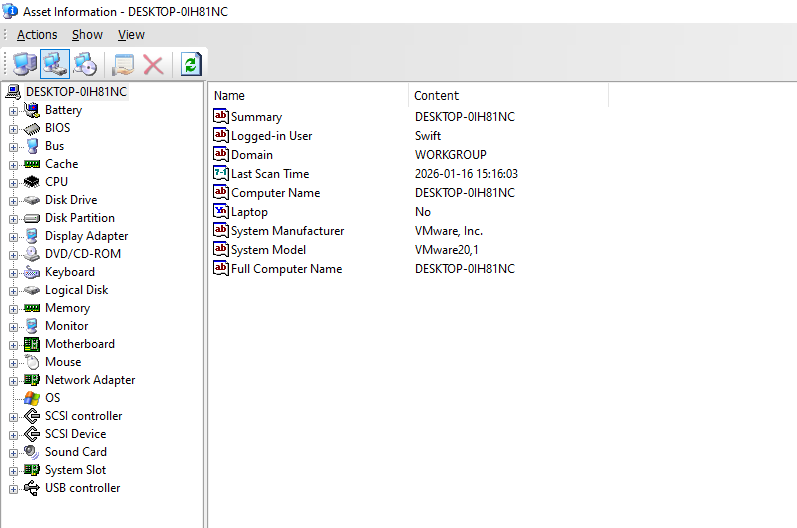The width and height of the screenshot is (797, 528).
Task: Select the System Slot tree label
Action: click(x=75, y=470)
